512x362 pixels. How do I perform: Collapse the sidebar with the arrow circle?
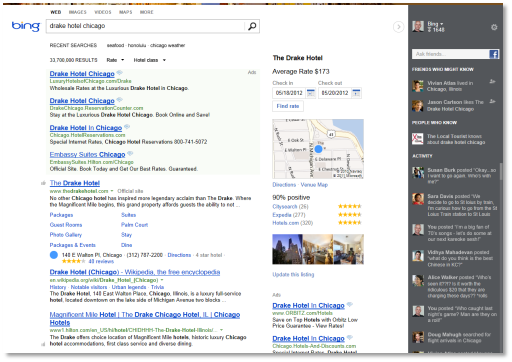pyautogui.click(x=398, y=27)
